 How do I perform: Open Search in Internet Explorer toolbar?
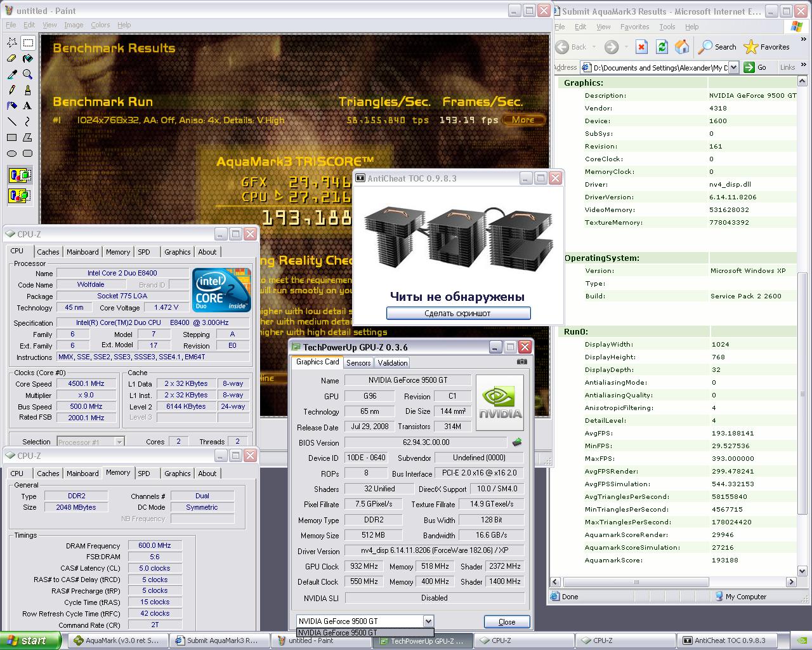(x=717, y=47)
